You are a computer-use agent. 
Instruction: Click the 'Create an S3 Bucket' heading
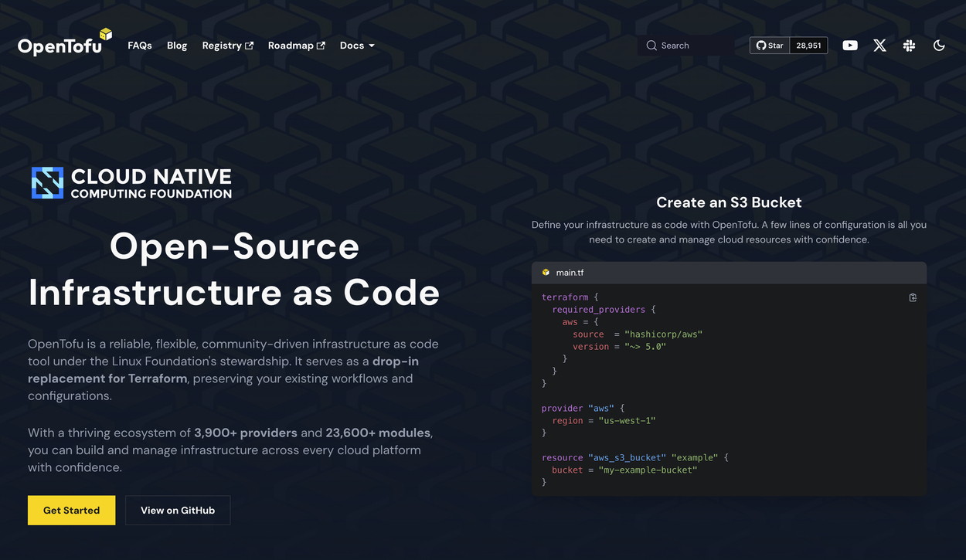(x=729, y=202)
